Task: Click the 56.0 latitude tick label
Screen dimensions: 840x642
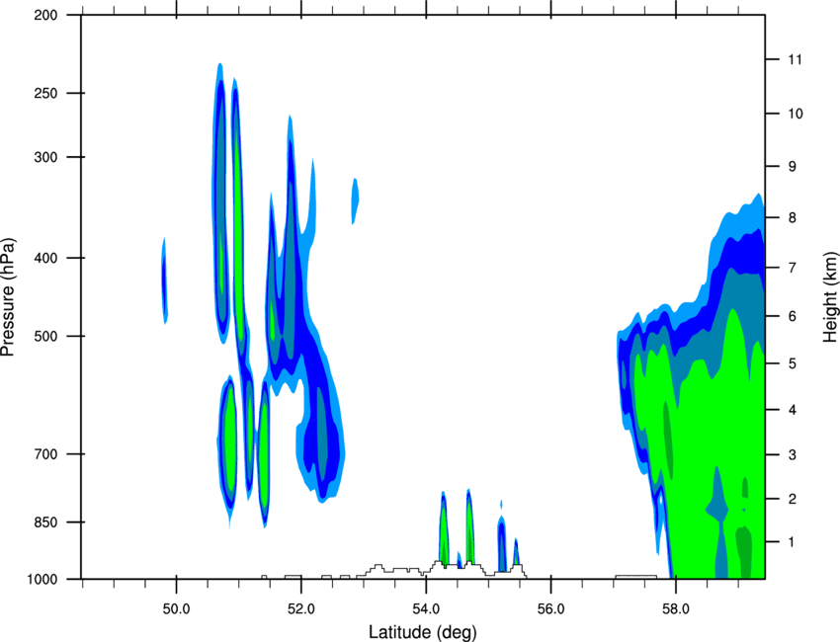Action: (550, 609)
